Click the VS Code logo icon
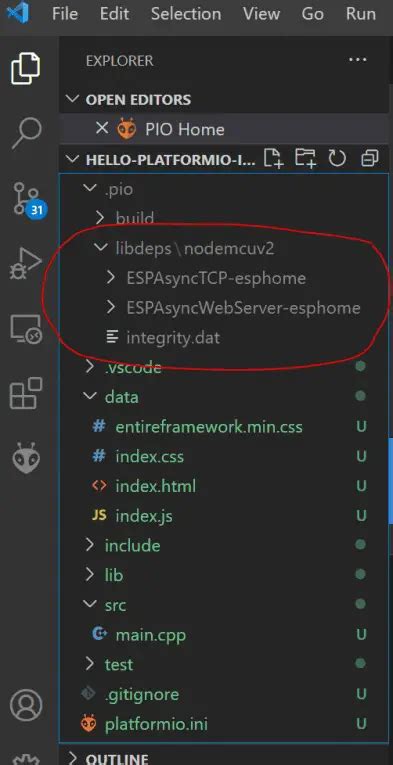The image size is (393, 765). click(18, 13)
